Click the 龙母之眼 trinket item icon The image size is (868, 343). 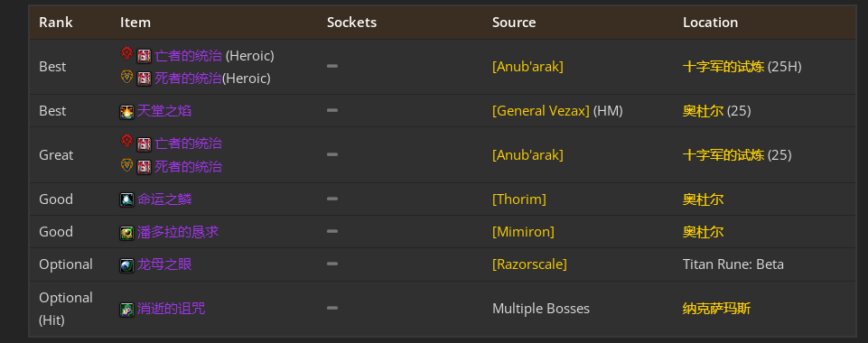pos(126,265)
